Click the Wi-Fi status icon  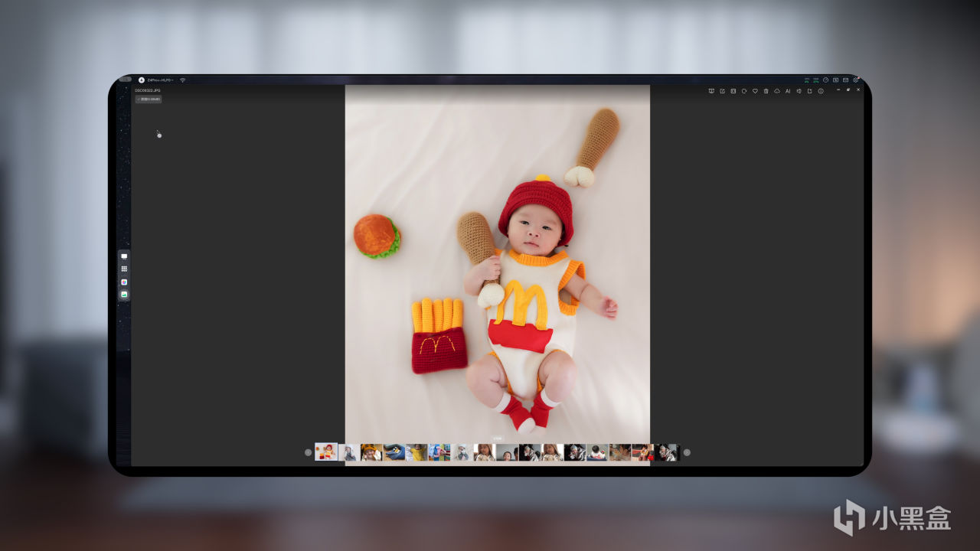183,80
